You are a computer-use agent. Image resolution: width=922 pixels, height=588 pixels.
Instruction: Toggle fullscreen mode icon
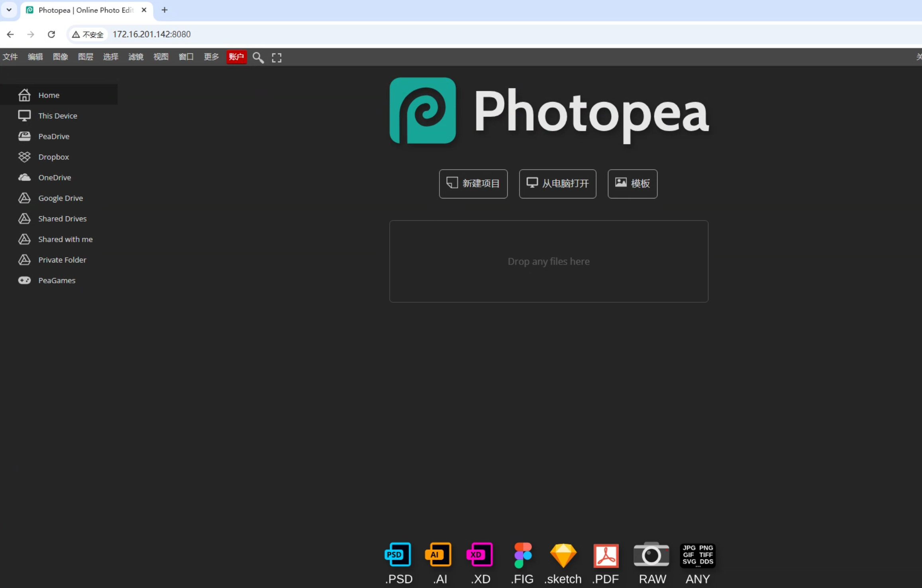pyautogui.click(x=277, y=57)
